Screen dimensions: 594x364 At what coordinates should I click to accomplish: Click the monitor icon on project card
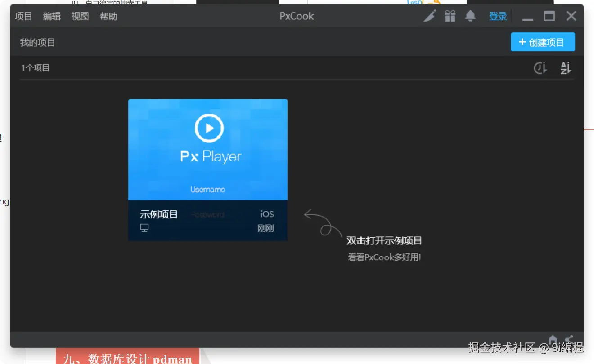tap(144, 228)
